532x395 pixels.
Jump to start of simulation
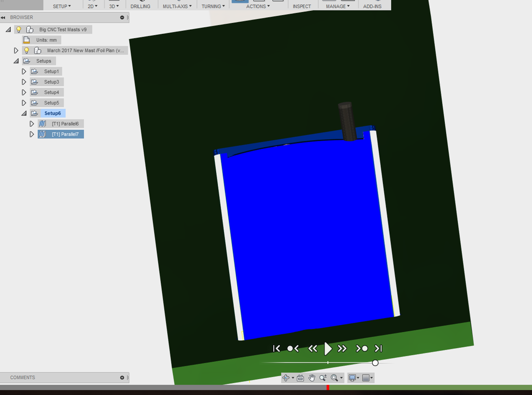click(x=276, y=349)
